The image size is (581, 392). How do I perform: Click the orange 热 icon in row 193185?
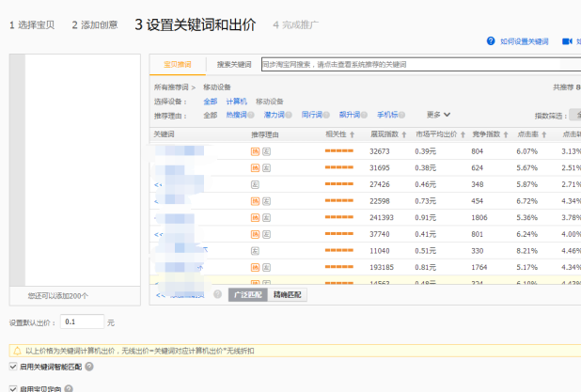(256, 267)
